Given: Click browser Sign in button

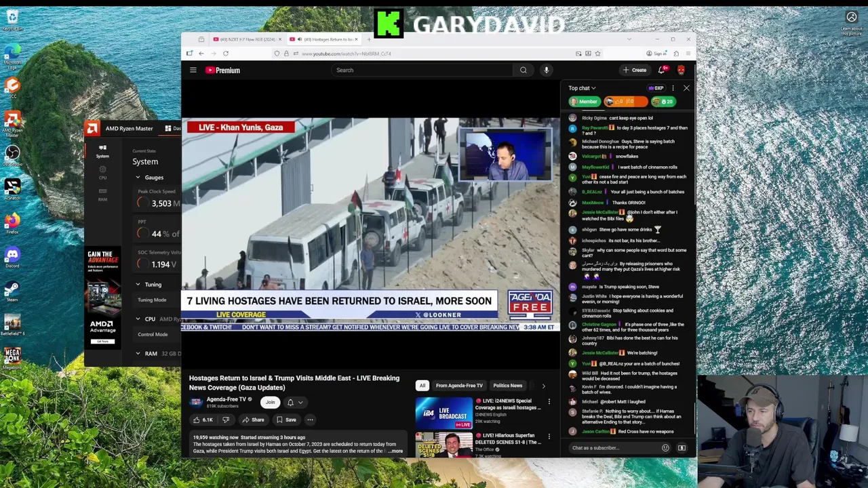Looking at the screenshot, I should [x=656, y=54].
